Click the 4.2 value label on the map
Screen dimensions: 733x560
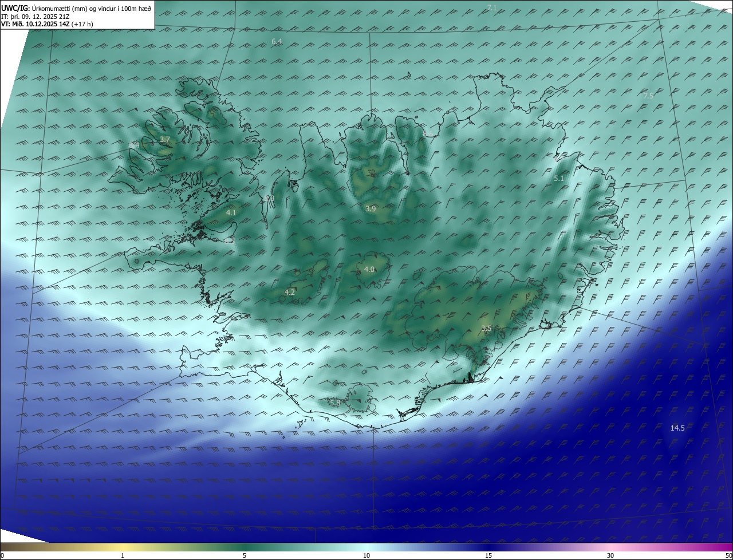coord(290,292)
